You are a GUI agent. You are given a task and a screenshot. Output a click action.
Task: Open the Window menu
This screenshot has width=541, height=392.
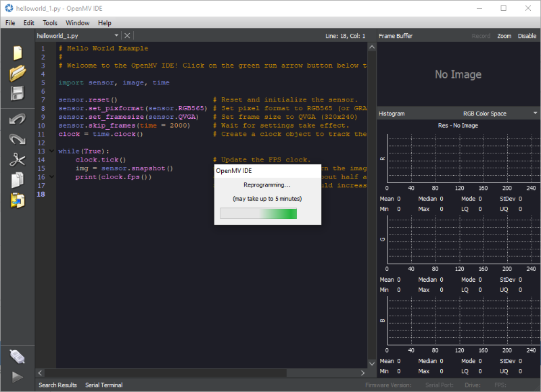[x=78, y=23]
